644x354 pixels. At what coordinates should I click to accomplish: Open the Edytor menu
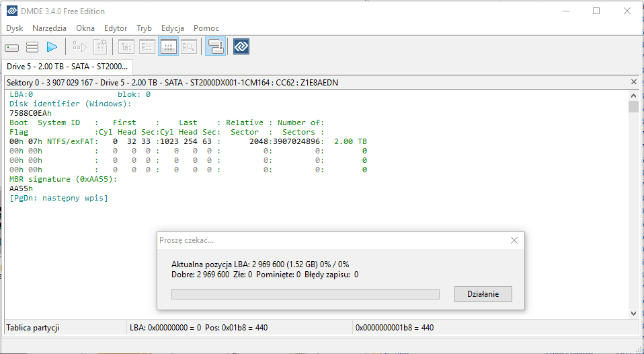point(116,28)
